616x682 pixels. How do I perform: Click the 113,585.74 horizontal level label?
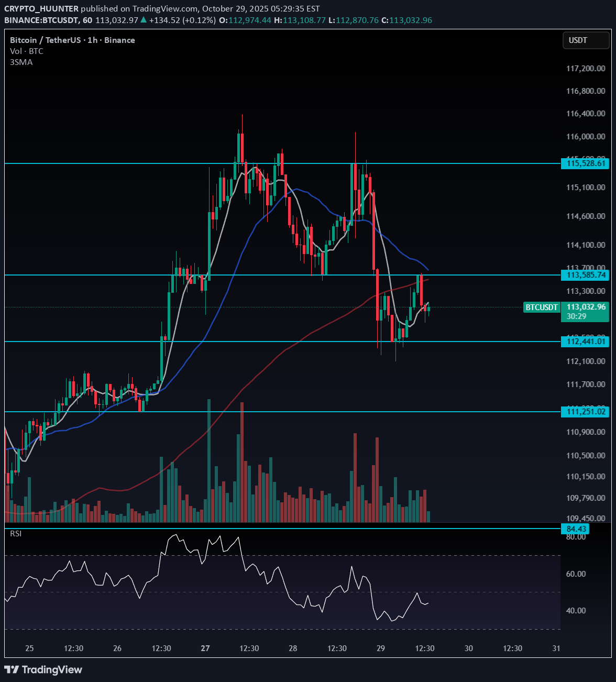(585, 274)
